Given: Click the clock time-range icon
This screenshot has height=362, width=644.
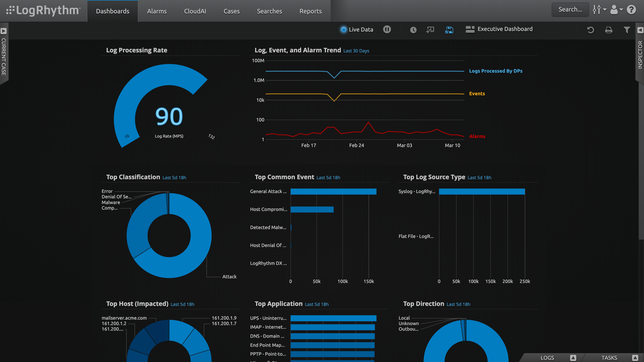Looking at the screenshot, I should tap(413, 30).
